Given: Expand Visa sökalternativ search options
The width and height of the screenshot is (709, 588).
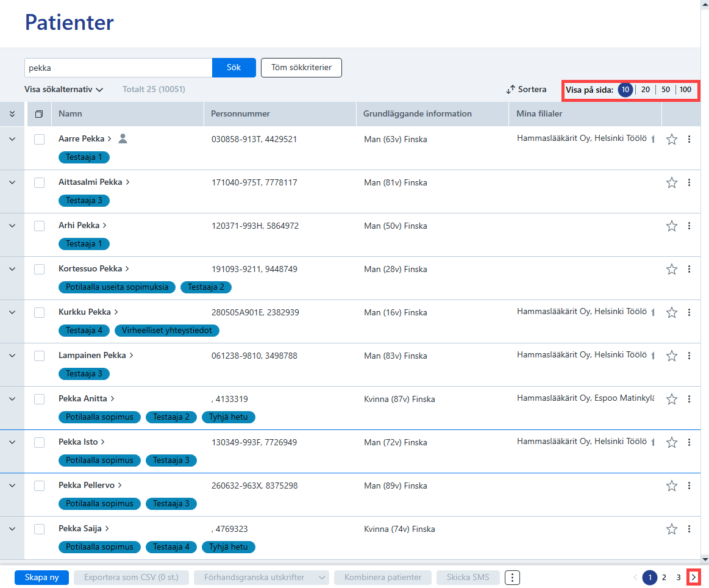Looking at the screenshot, I should click(64, 90).
